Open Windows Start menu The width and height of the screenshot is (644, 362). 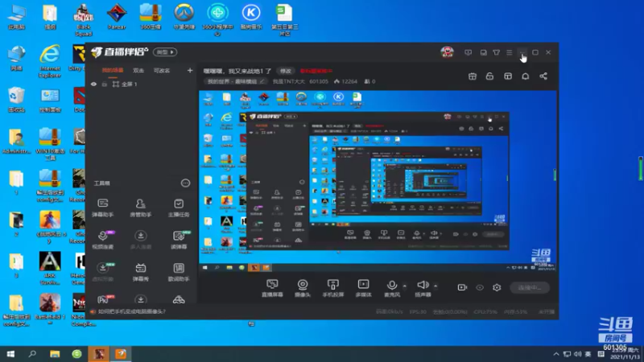pos(10,354)
